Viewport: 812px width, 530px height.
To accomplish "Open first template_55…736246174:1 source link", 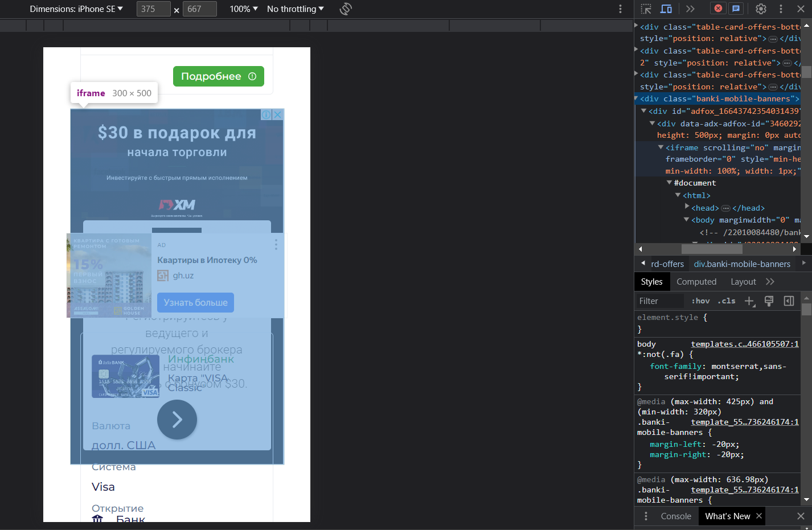I will click(745, 422).
